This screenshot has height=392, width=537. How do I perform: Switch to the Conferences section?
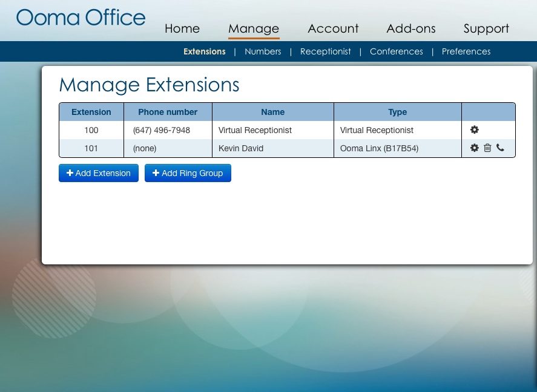click(x=397, y=51)
